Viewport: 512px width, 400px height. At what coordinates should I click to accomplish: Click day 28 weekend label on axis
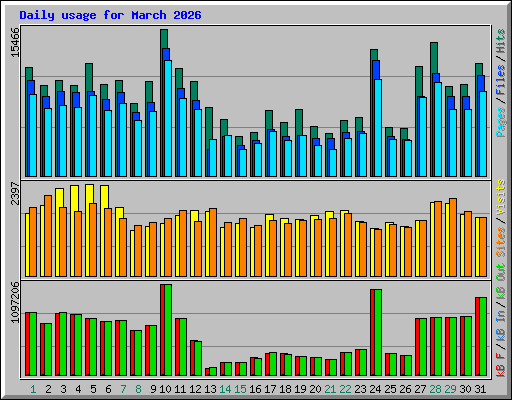coord(435,389)
